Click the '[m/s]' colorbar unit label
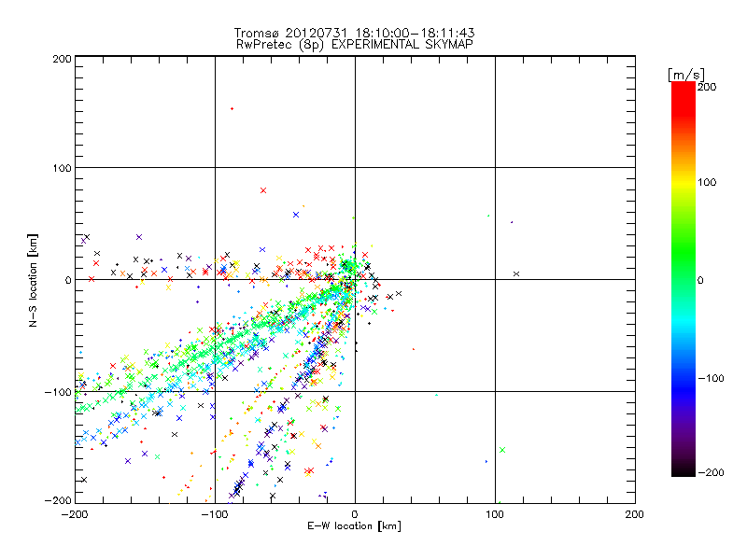The width and height of the screenshot is (747, 560). (x=685, y=75)
